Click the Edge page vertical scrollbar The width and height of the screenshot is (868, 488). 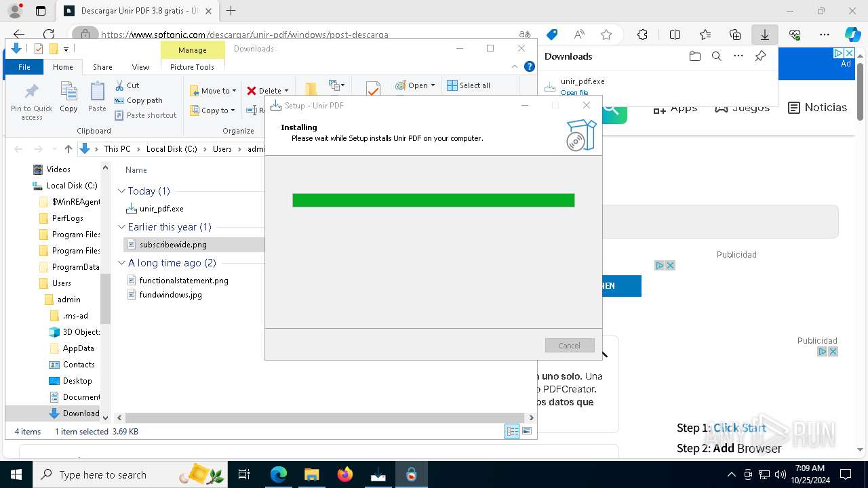(861, 91)
